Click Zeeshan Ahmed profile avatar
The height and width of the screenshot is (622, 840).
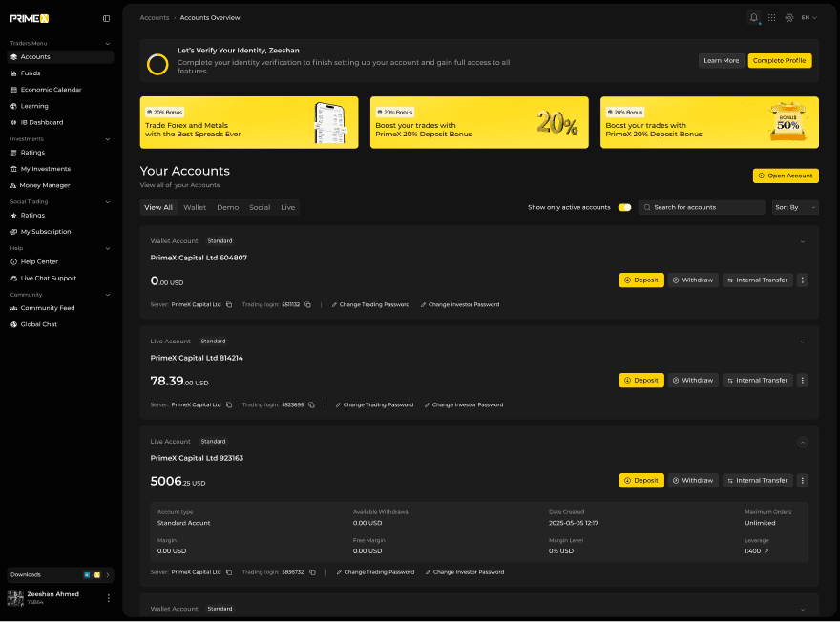15,598
